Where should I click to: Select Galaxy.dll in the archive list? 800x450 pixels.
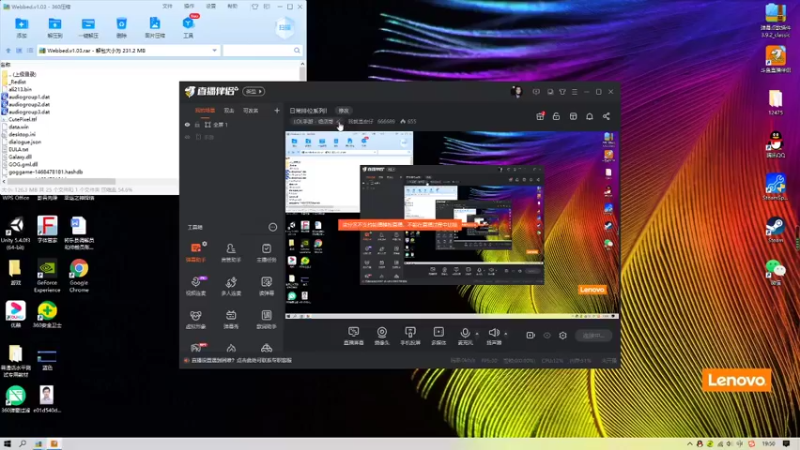pyautogui.click(x=18, y=157)
